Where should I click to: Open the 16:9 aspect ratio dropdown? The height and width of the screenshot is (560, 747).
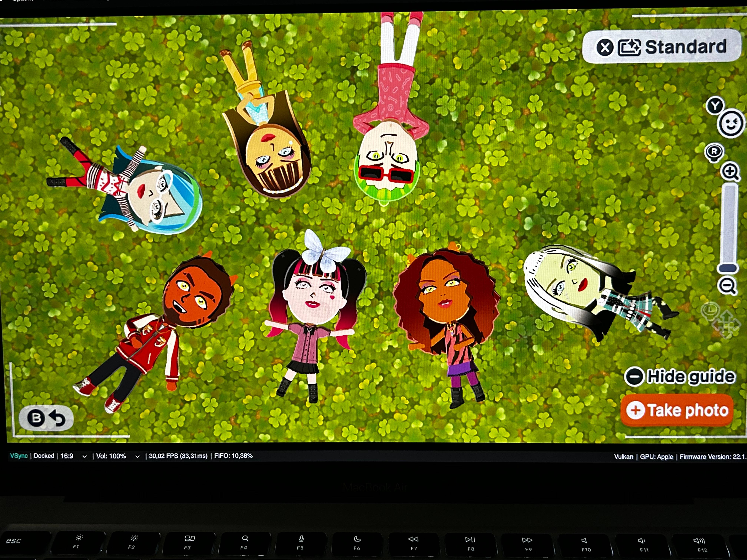pos(74,456)
